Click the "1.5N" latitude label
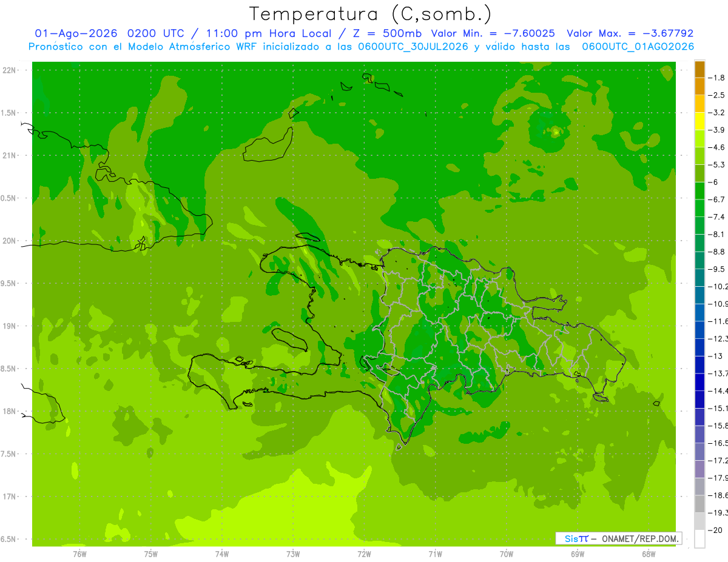Viewport: 728px width, 562px height. pos(8,113)
